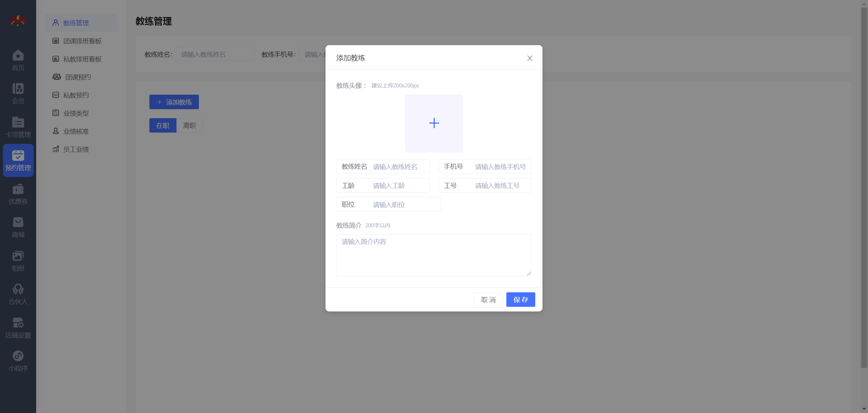This screenshot has width=868, height=413.
Task: Click the calendar icon beside 团课排班看板
Action: [x=56, y=41]
